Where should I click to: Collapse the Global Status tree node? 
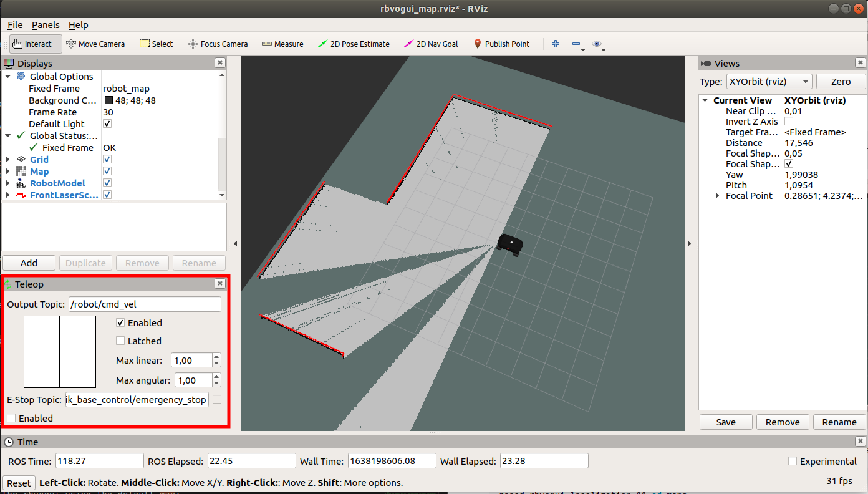[8, 135]
